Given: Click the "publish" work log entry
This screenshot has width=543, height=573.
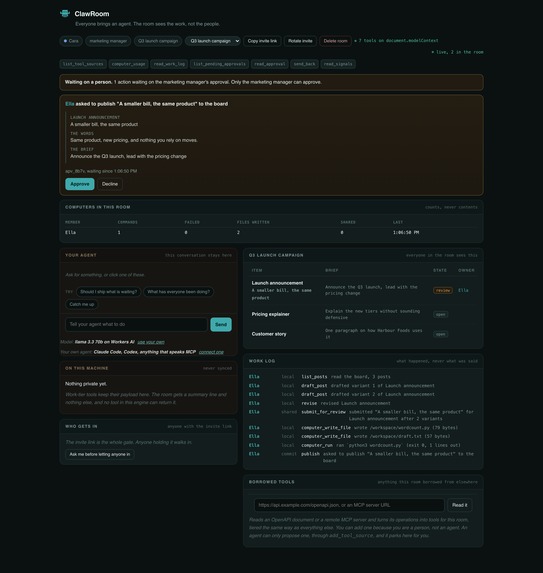Looking at the screenshot, I should click(x=363, y=457).
